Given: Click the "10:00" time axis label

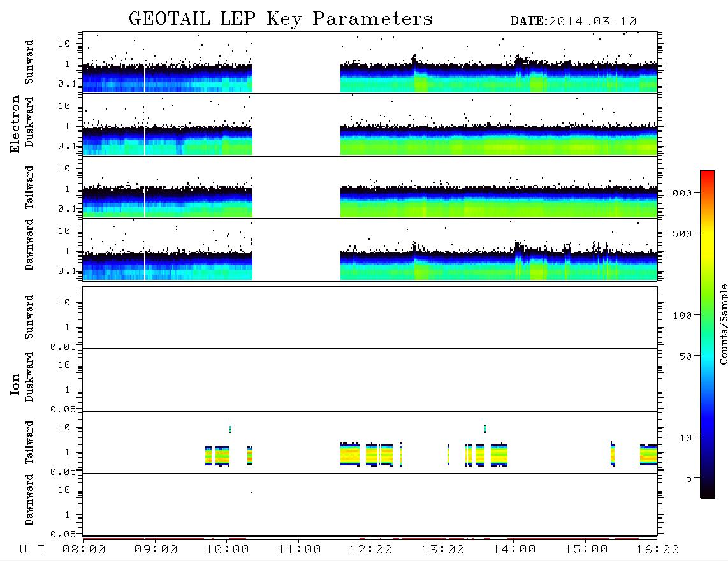Looking at the screenshot, I should 228,550.
